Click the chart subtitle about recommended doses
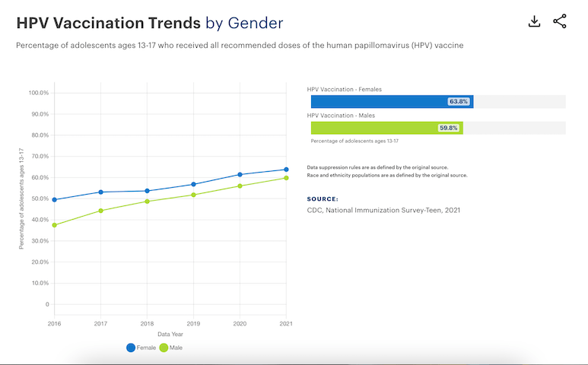This screenshot has width=588, height=365. [x=240, y=46]
